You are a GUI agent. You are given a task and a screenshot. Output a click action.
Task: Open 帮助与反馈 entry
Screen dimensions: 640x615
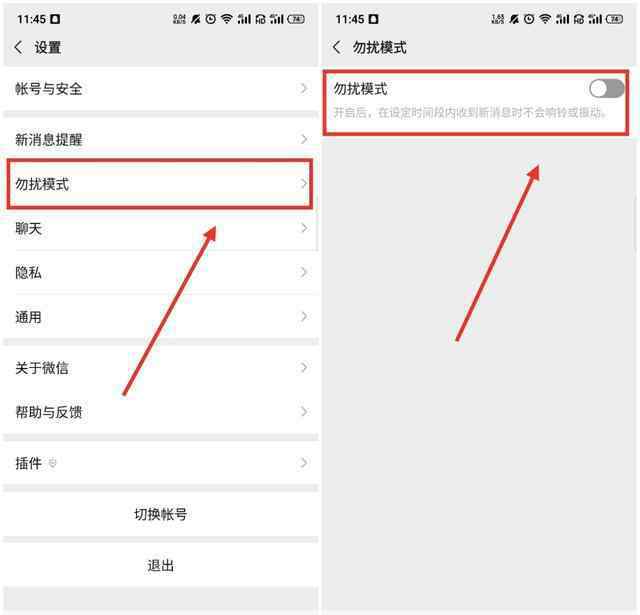[x=160, y=412]
